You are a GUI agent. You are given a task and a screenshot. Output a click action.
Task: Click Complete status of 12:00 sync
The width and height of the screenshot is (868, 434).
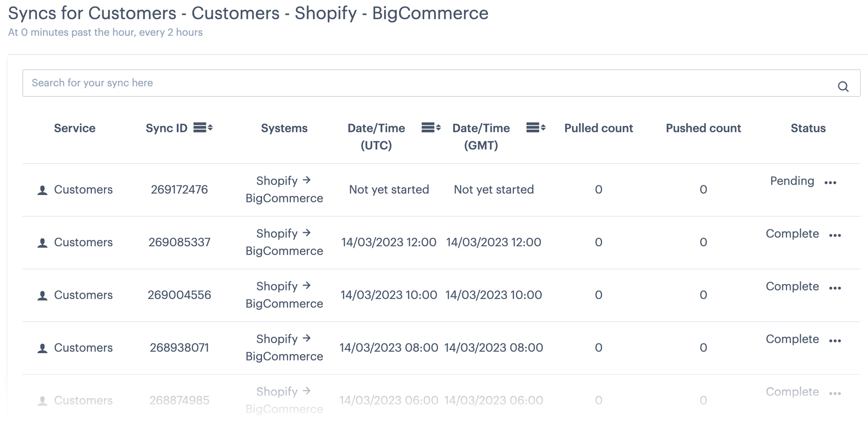coord(792,234)
